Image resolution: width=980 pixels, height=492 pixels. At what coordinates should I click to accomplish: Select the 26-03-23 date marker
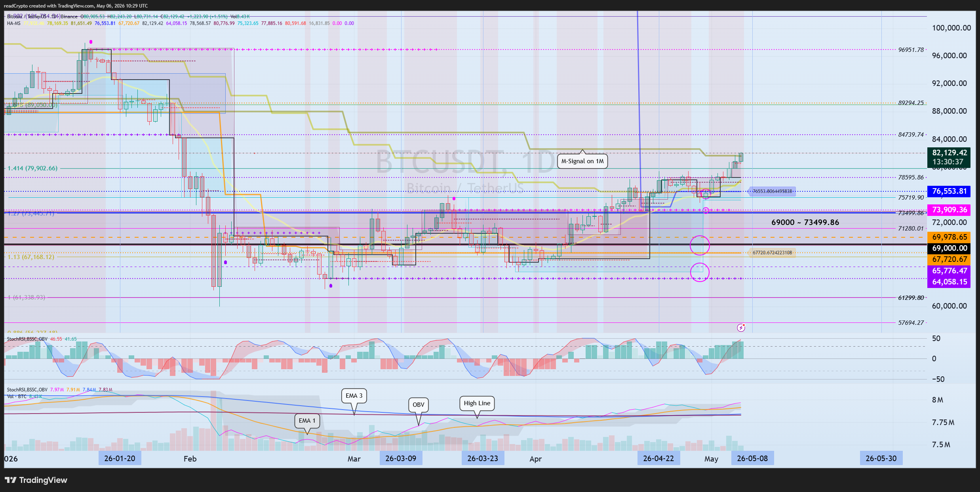[x=483, y=458]
